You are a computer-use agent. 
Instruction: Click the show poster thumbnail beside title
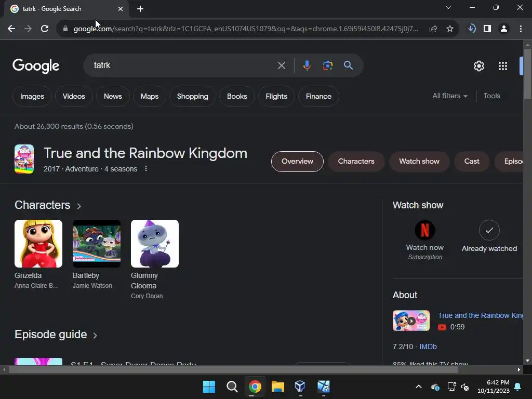[24, 159]
